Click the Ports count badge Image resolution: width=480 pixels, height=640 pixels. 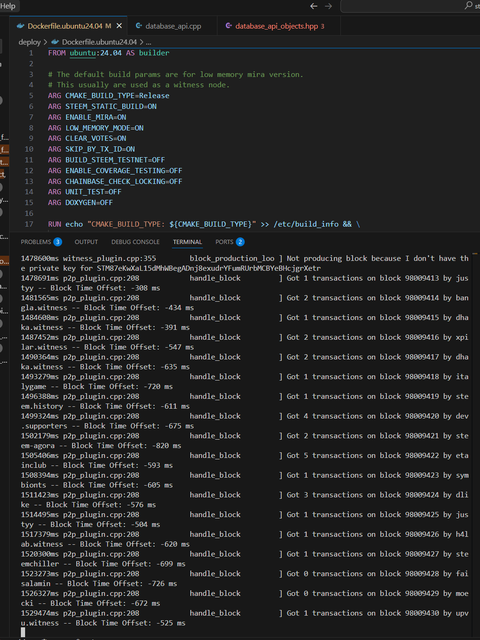point(240,242)
